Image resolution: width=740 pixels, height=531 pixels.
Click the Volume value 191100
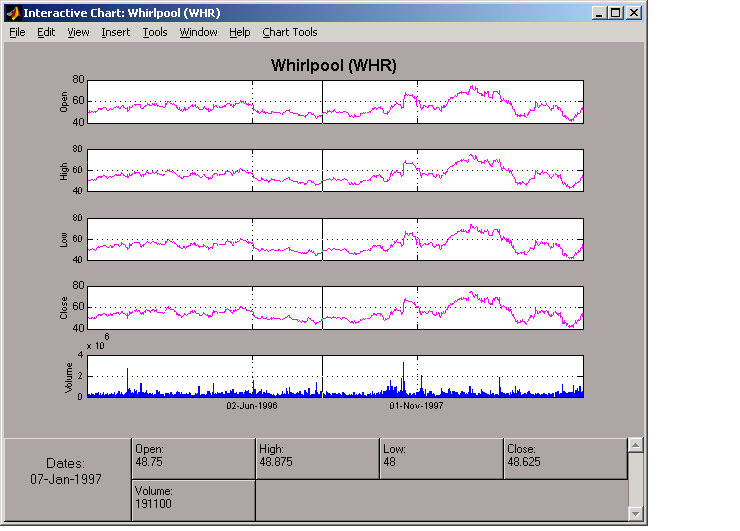point(153,504)
